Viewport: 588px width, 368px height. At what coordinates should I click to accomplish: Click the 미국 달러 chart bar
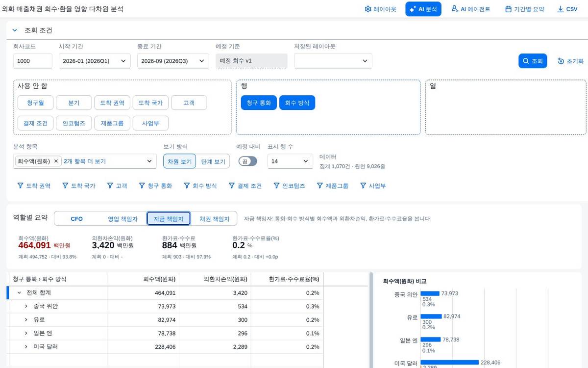(x=450, y=362)
